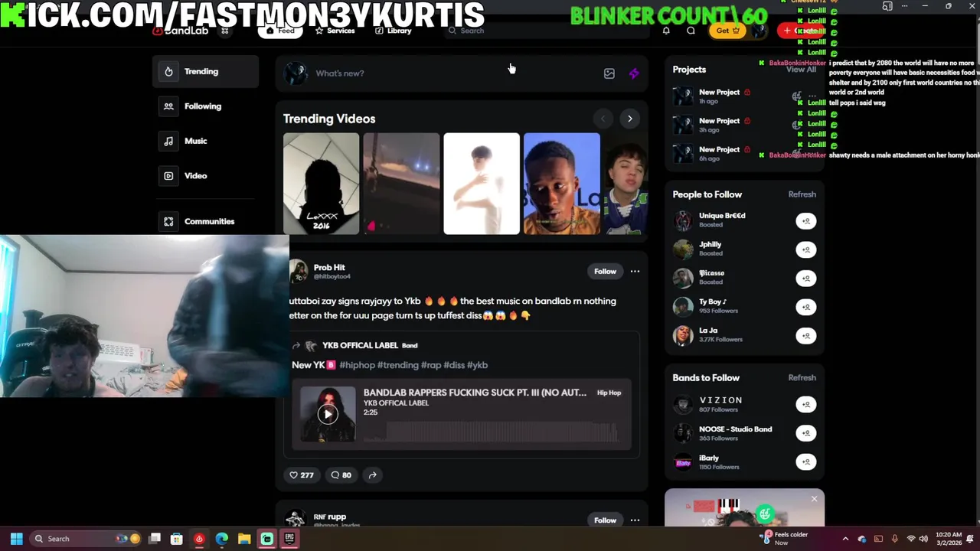This screenshot has width=980, height=551.
Task: Show hidden system tray icons
Action: (x=845, y=539)
